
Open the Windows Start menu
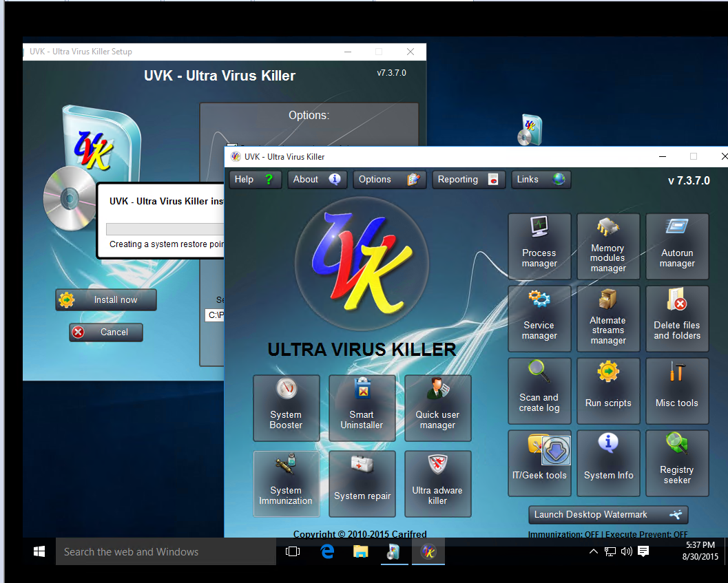coord(39,551)
